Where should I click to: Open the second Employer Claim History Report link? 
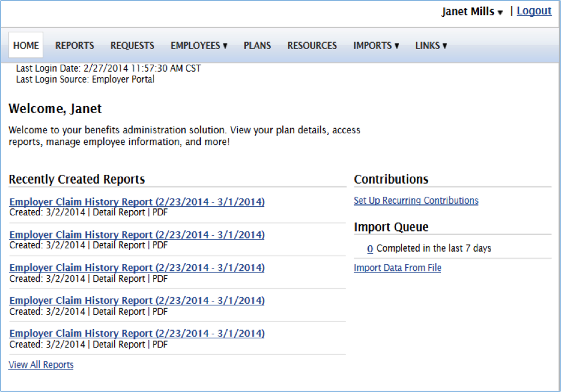point(137,234)
